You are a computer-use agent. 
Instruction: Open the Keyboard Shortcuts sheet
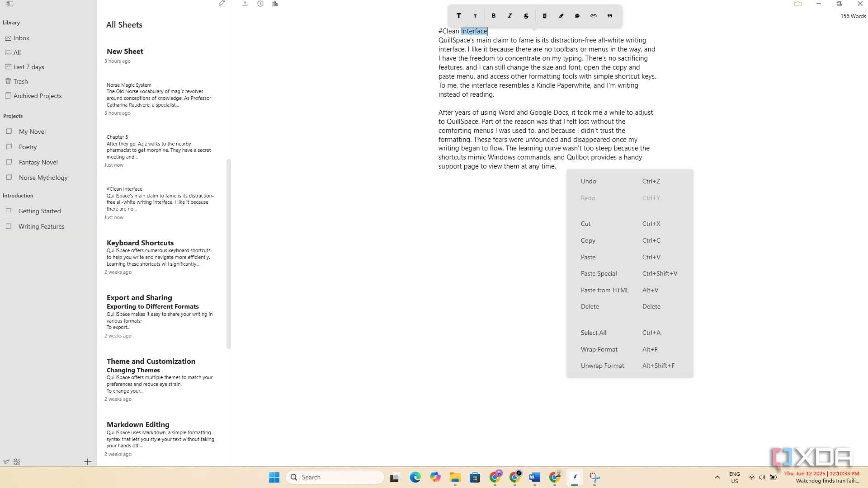pyautogui.click(x=140, y=243)
